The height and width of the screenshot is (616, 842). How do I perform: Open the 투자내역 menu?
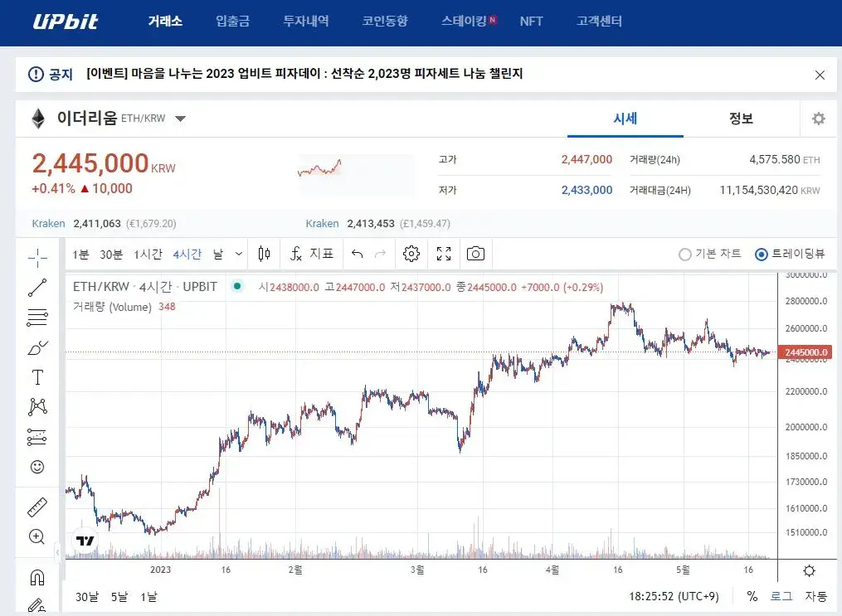[x=306, y=21]
